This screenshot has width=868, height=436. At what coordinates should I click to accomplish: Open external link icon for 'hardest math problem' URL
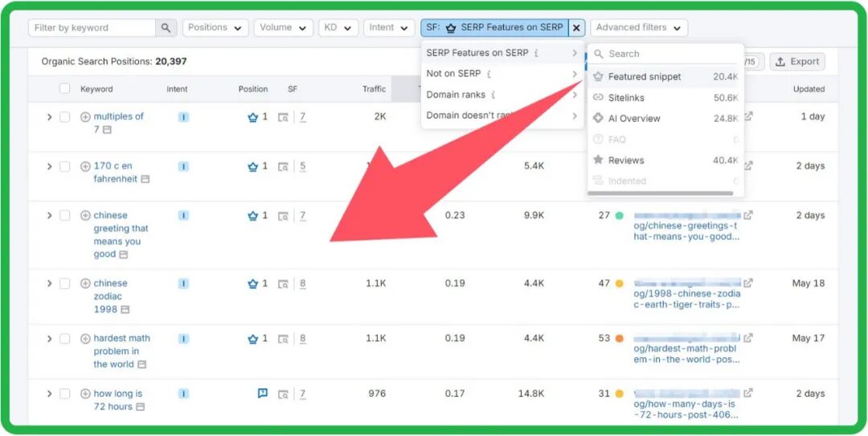coord(748,338)
